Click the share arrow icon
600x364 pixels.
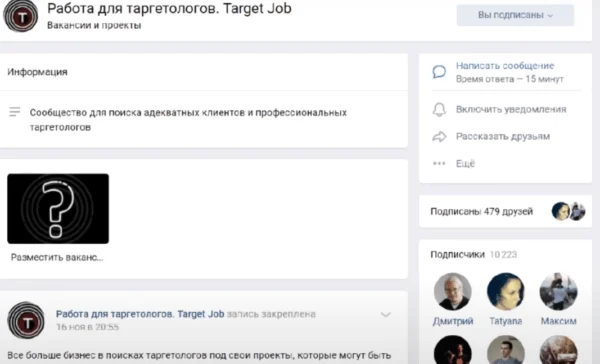point(439,137)
